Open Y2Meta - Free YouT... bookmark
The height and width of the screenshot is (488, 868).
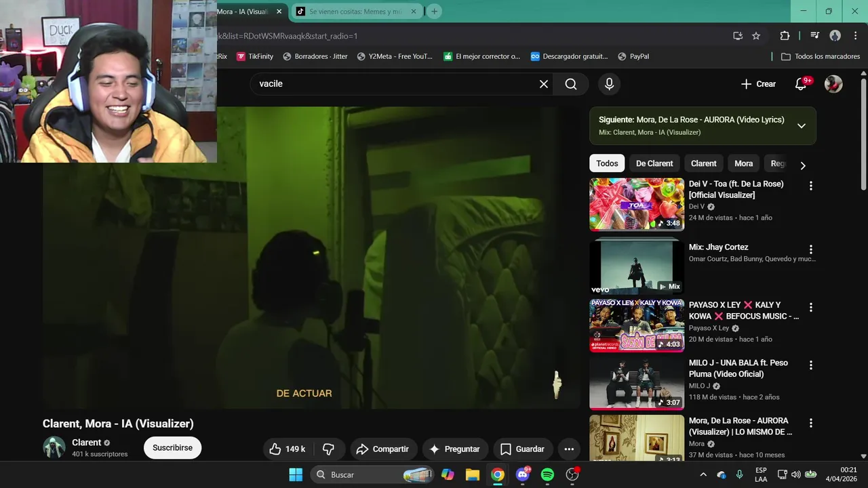point(395,56)
